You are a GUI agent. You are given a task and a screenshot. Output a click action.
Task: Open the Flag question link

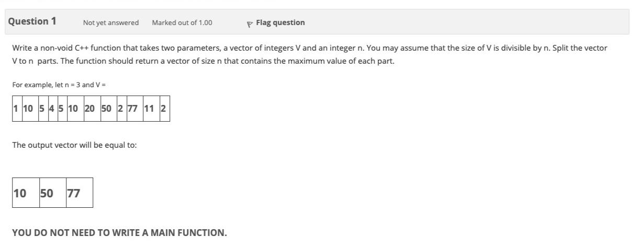(x=280, y=22)
